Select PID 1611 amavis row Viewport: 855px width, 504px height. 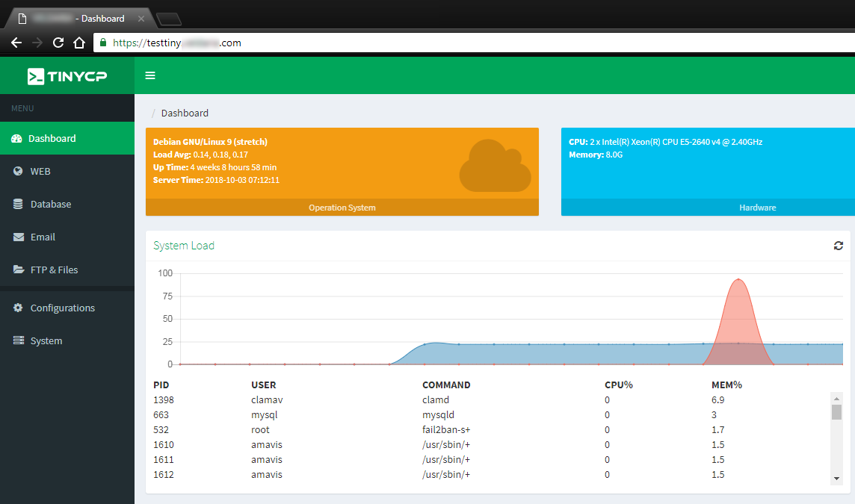tap(491, 460)
